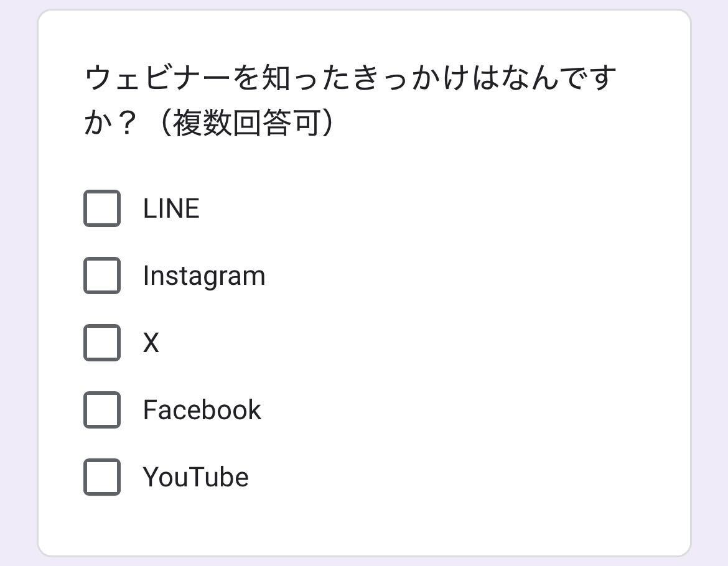Enable the last answer option

point(102,478)
